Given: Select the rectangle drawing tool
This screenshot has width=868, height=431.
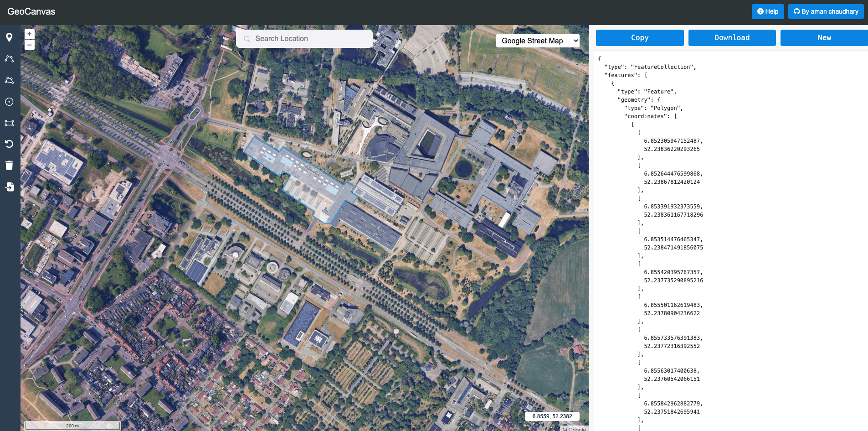Looking at the screenshot, I should (x=9, y=123).
